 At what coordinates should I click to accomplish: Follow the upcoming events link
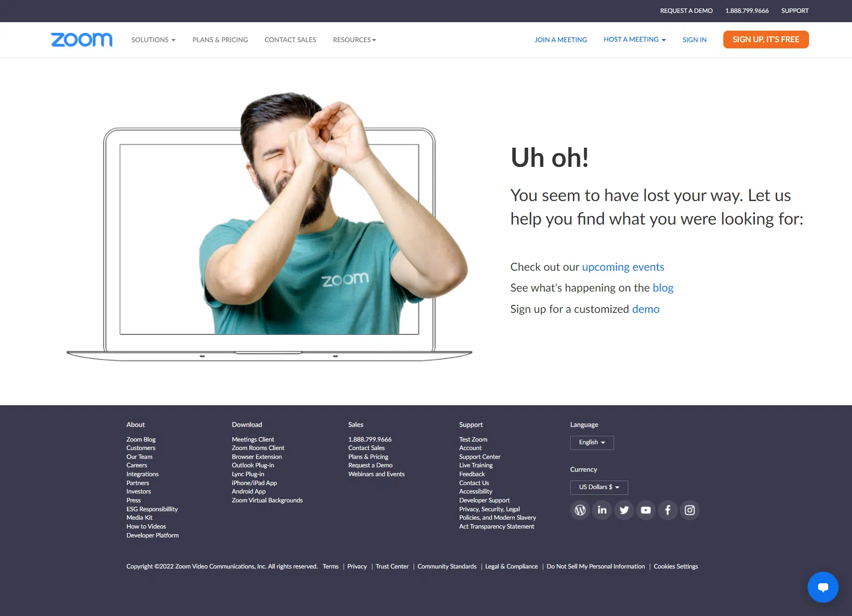[623, 267]
